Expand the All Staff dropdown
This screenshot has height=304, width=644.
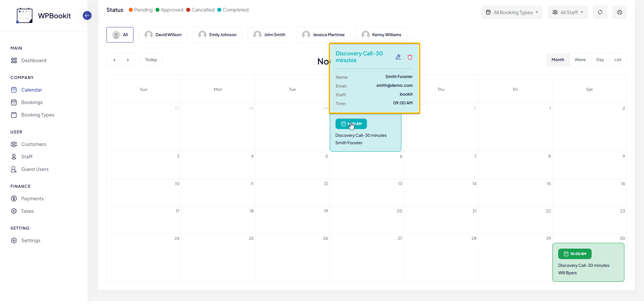coord(568,12)
